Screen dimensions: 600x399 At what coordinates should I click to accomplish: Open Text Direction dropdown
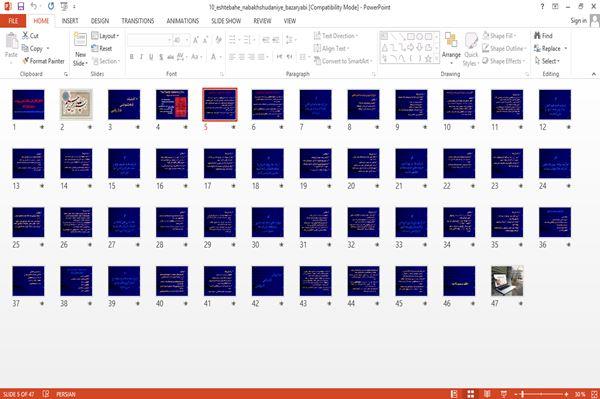(x=336, y=36)
